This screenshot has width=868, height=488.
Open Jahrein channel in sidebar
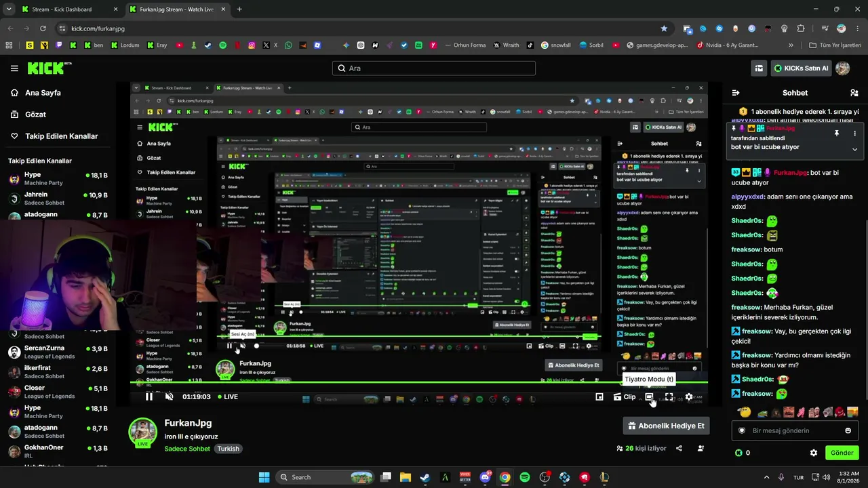click(58, 199)
